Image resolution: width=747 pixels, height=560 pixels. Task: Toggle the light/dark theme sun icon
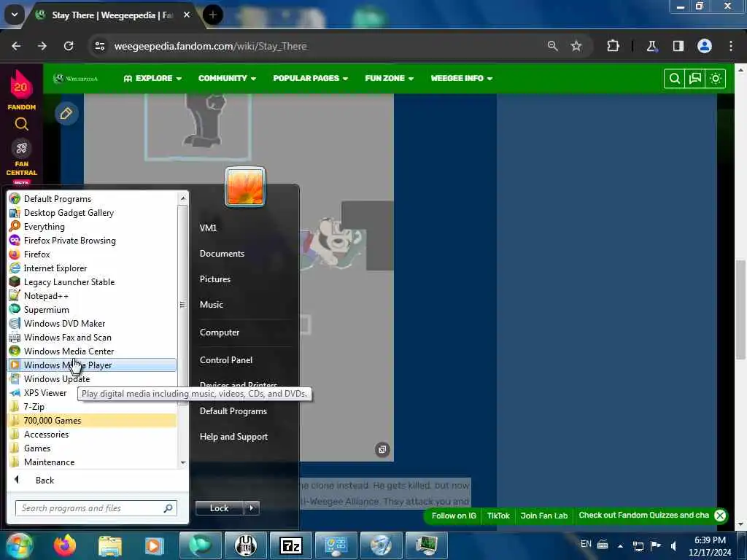click(x=716, y=79)
